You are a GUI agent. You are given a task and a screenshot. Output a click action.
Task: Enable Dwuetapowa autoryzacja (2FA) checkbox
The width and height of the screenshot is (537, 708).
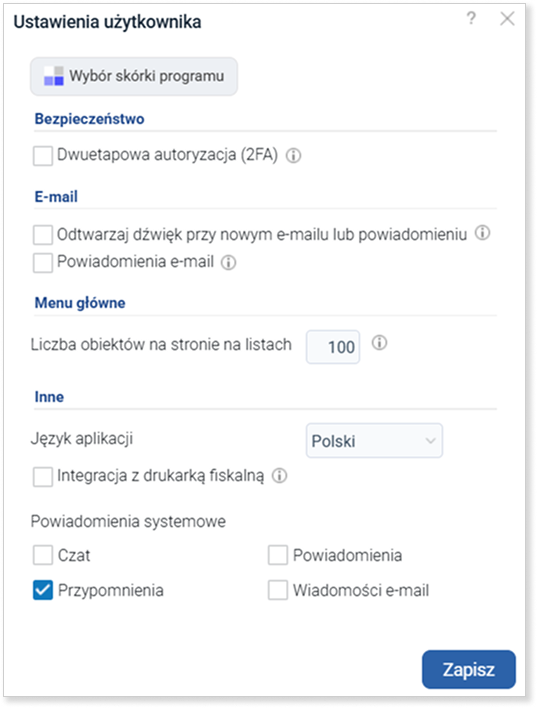pos(43,156)
